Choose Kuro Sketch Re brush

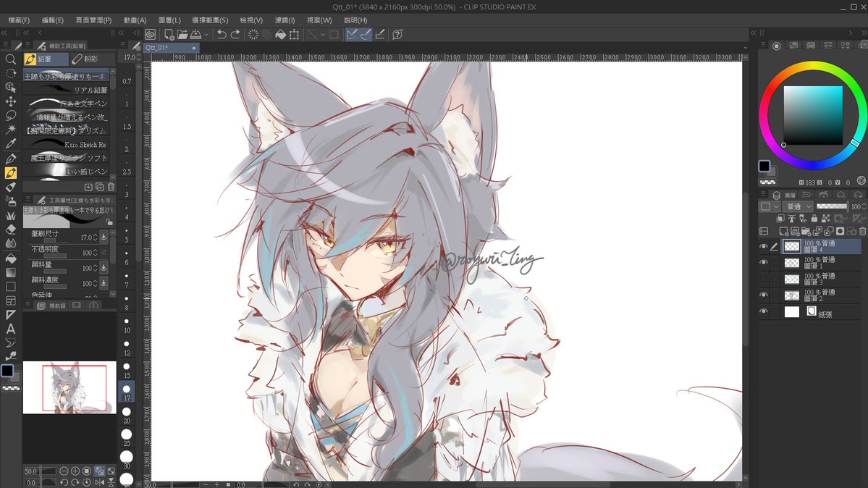coord(66,144)
